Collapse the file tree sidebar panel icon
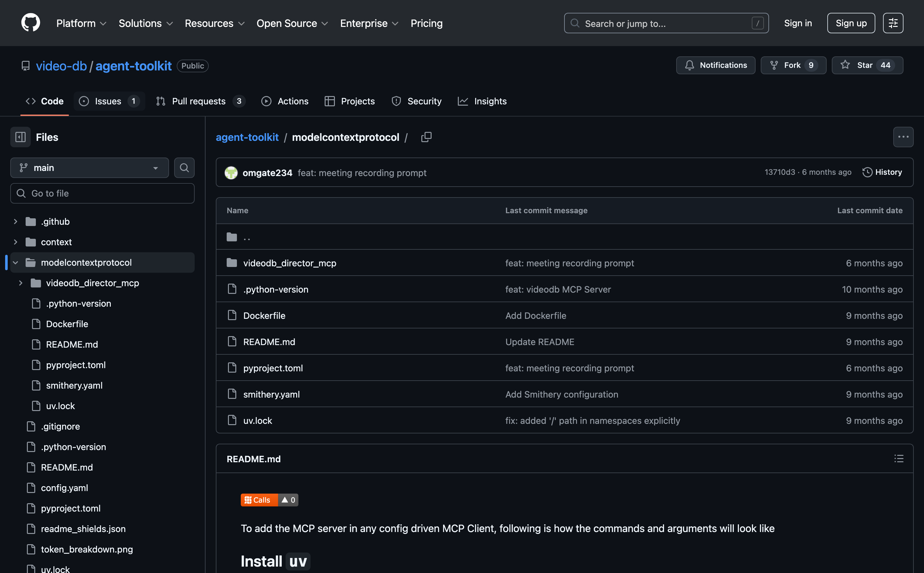Viewport: 924px width, 573px height. (x=20, y=137)
